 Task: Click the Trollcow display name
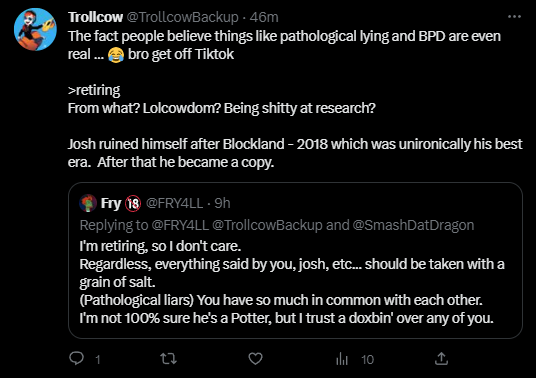click(95, 17)
